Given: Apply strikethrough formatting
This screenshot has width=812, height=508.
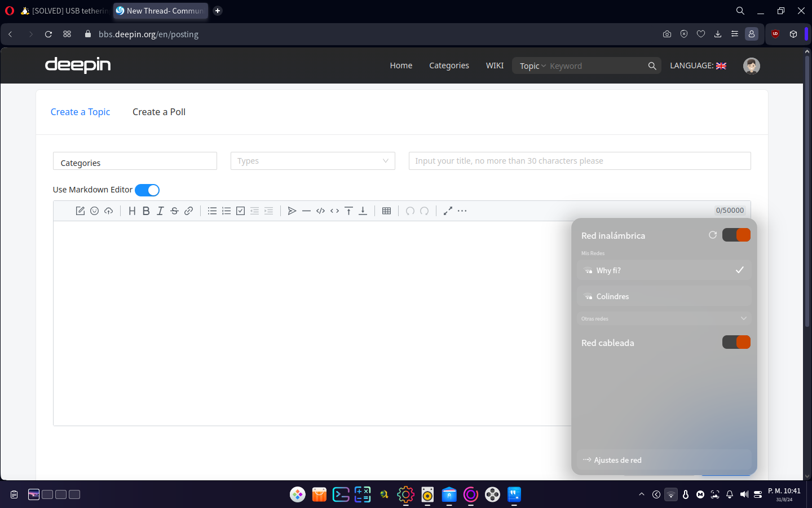Looking at the screenshot, I should (174, 211).
